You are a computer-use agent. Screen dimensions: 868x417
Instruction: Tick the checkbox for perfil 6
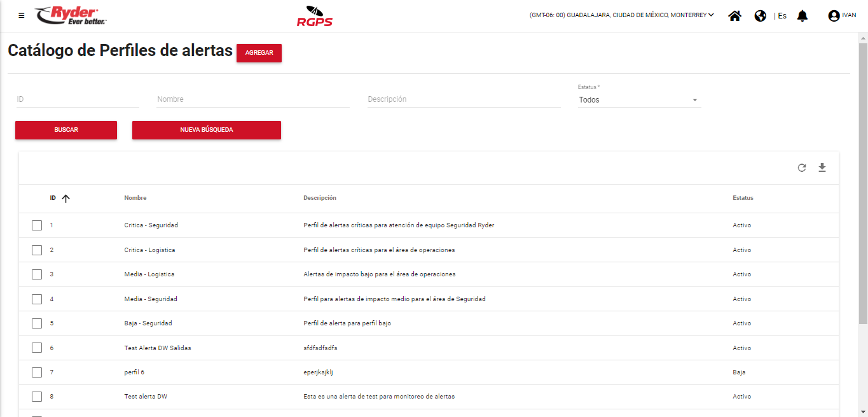coord(37,372)
